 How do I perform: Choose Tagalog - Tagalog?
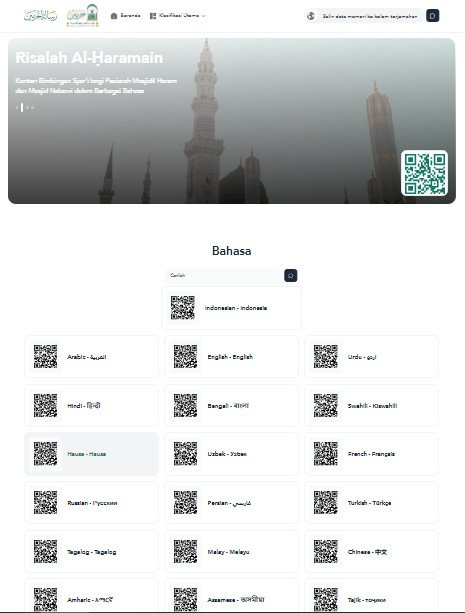(92, 552)
